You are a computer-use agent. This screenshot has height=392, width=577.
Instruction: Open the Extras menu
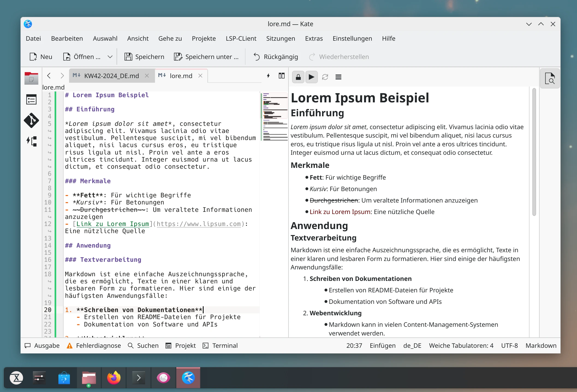pyautogui.click(x=314, y=38)
